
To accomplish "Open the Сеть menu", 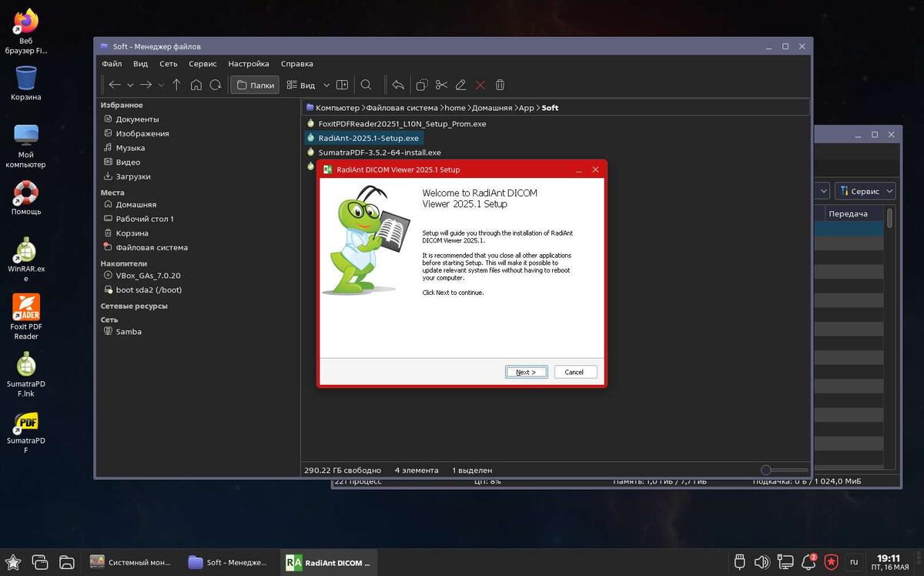I will tap(169, 64).
